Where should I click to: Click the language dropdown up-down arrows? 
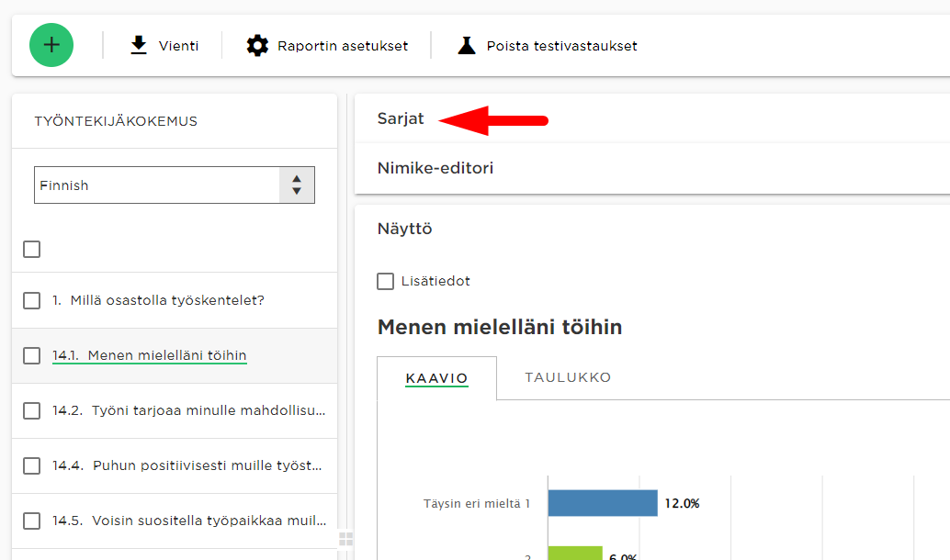296,185
